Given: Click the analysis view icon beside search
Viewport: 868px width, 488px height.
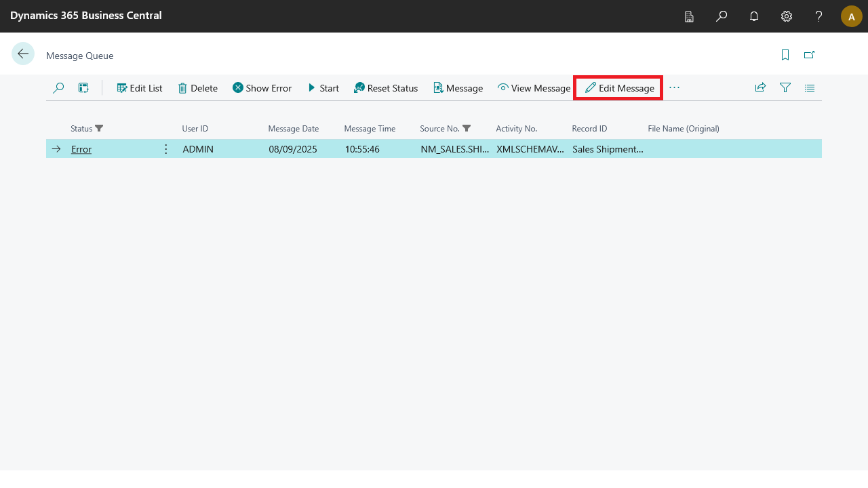Looking at the screenshot, I should [x=83, y=88].
